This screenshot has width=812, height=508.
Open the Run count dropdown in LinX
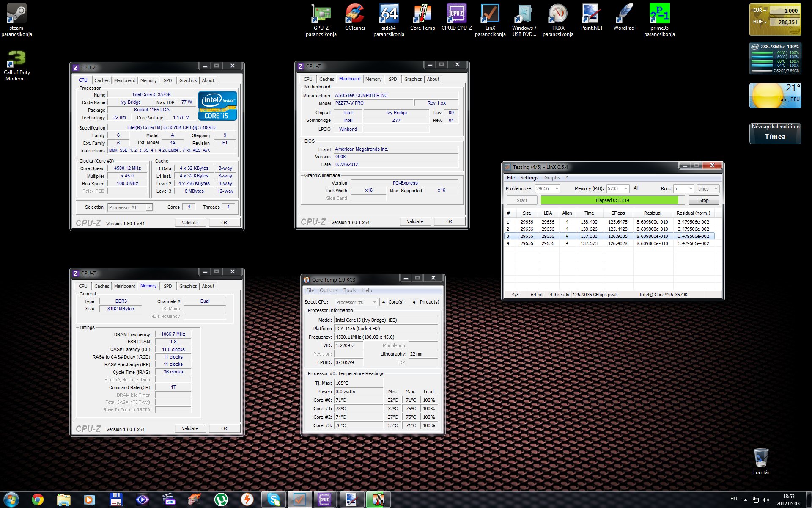pyautogui.click(x=691, y=189)
